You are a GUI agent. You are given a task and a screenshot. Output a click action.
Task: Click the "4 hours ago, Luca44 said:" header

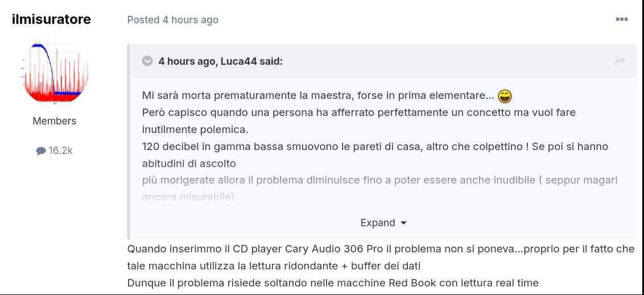tap(220, 61)
